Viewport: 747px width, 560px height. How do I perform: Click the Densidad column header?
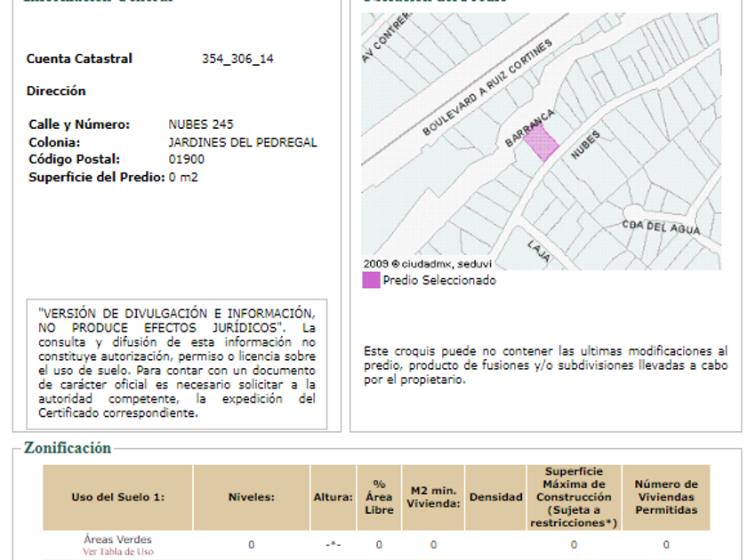496,497
